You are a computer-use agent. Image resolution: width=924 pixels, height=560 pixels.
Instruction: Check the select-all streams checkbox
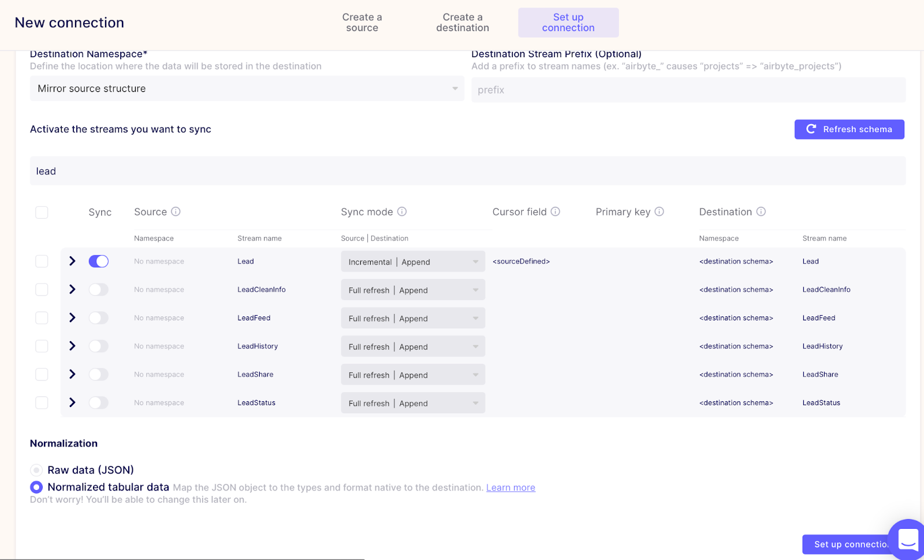(42, 212)
